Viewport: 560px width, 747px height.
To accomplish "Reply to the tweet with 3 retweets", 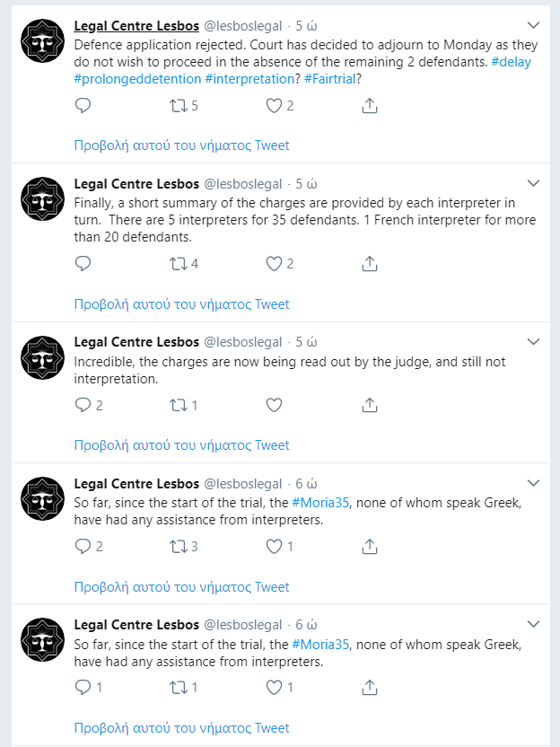I will pos(83,547).
